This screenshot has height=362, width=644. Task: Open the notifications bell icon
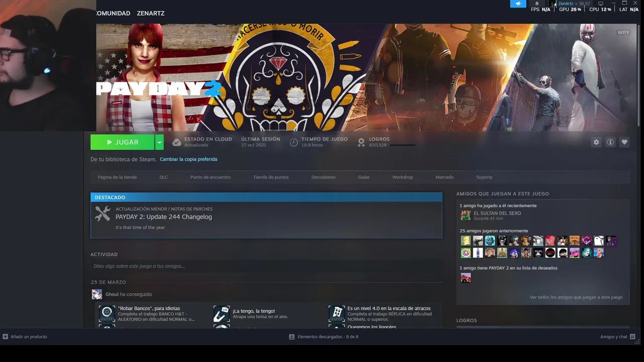pyautogui.click(x=537, y=4)
